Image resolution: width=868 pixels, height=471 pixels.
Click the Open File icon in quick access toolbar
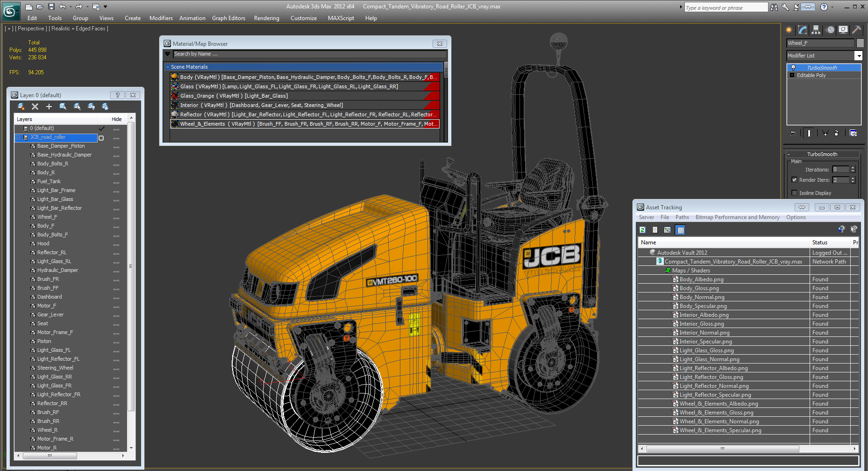[x=40, y=7]
